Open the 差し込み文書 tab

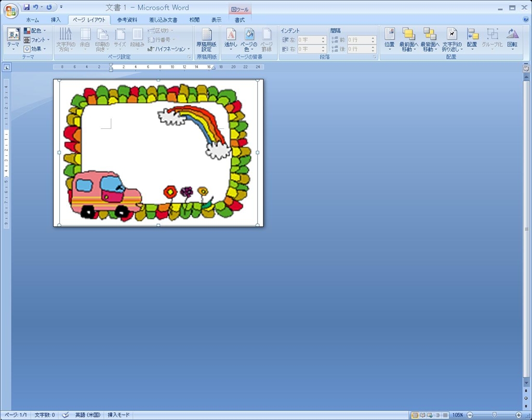[163, 20]
